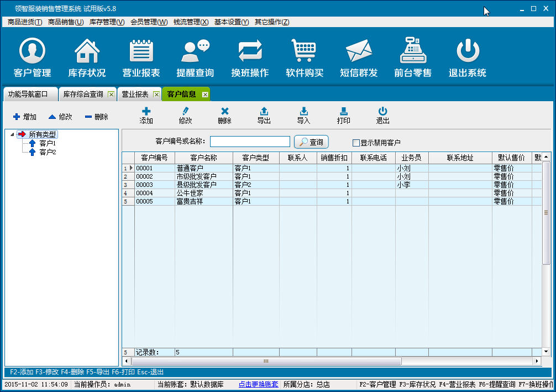Close the 营业报表 tab
556x392 pixels.
(x=156, y=95)
